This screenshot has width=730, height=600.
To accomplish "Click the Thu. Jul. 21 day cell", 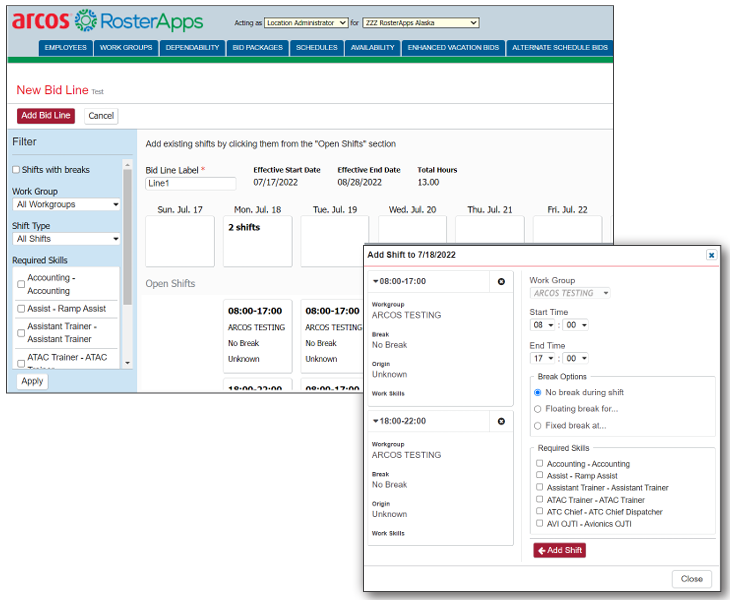I will [490, 229].
